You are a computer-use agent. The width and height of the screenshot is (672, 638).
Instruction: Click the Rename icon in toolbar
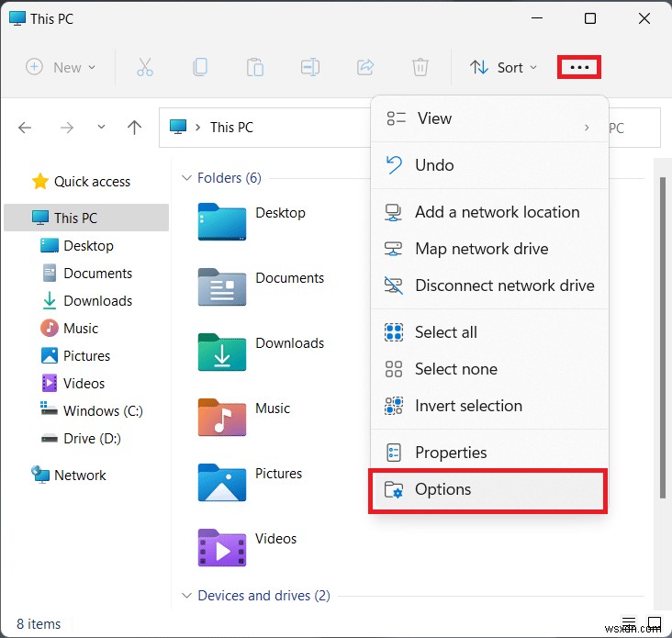(x=310, y=67)
